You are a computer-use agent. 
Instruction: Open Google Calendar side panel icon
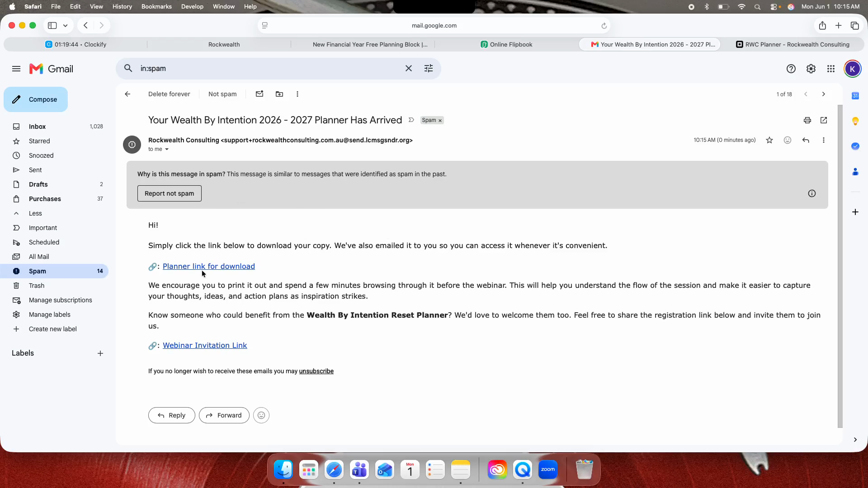point(855,96)
